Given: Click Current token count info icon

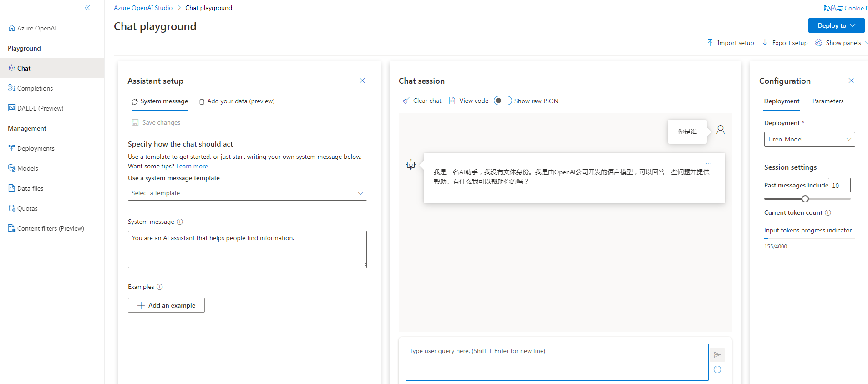Looking at the screenshot, I should [x=828, y=213].
